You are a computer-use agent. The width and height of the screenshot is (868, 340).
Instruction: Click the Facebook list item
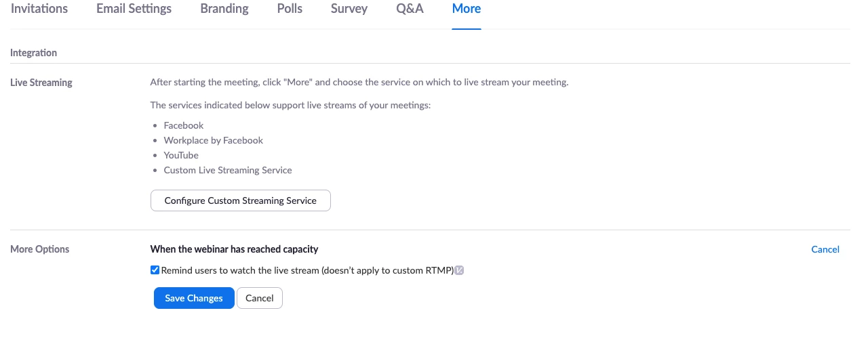[184, 125]
